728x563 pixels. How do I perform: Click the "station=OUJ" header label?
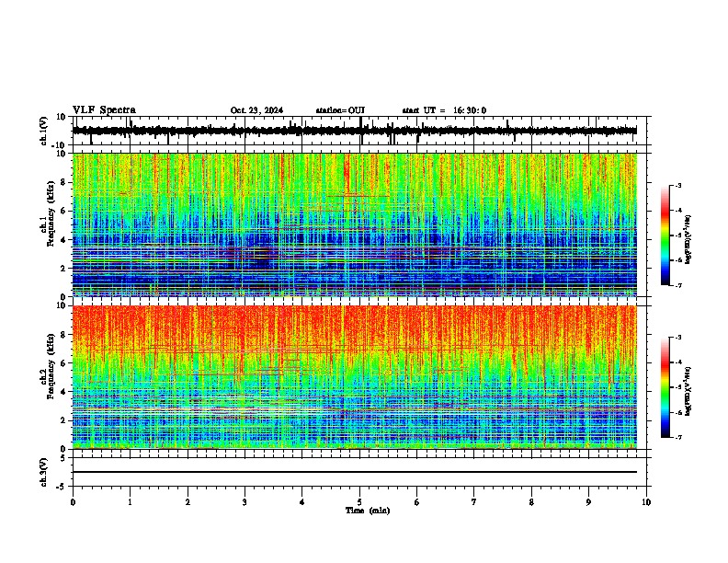[340, 110]
